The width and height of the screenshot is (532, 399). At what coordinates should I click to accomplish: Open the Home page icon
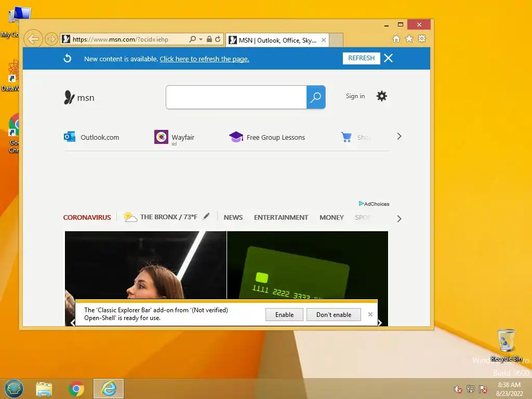tap(396, 38)
